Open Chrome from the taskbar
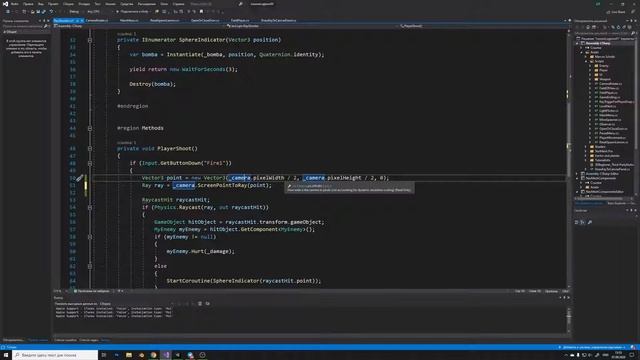 [x=153, y=355]
